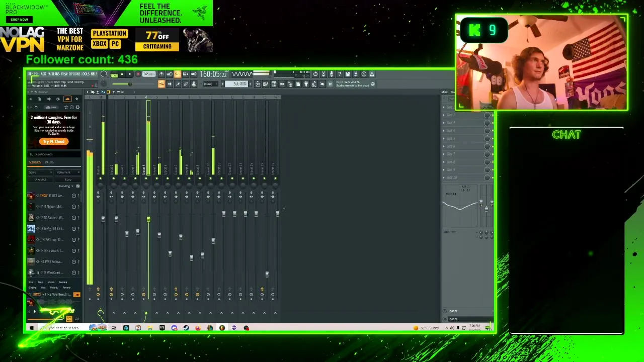Click the step editing arrow icon
This screenshot has width=644, height=362.
pyautogui.click(x=170, y=84)
